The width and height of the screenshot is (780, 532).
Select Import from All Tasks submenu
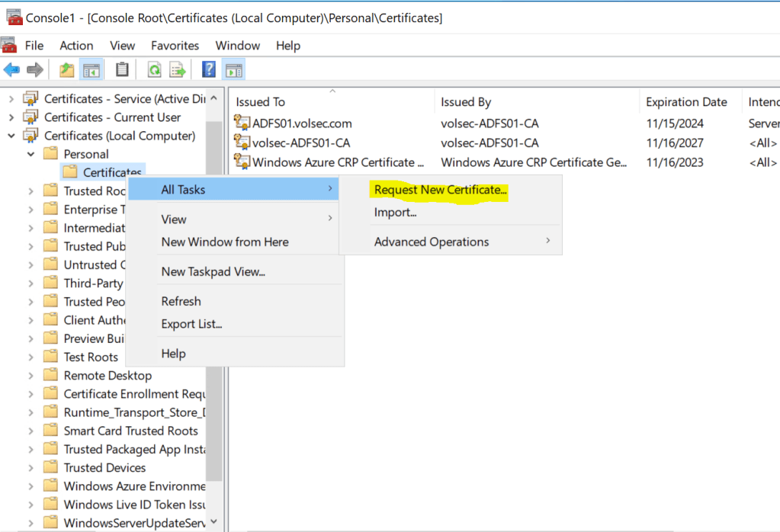click(395, 213)
